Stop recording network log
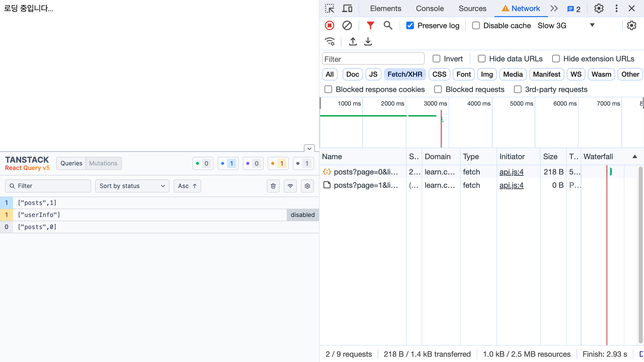 [329, 25]
